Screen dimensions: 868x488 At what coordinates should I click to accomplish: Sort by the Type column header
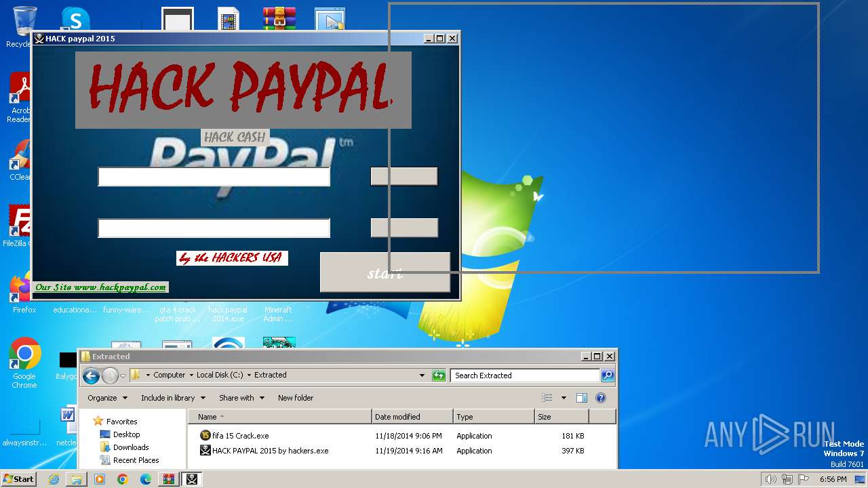pyautogui.click(x=494, y=417)
